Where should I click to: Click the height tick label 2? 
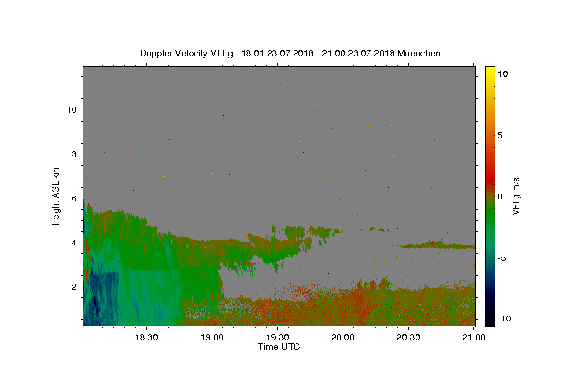pyautogui.click(x=74, y=287)
